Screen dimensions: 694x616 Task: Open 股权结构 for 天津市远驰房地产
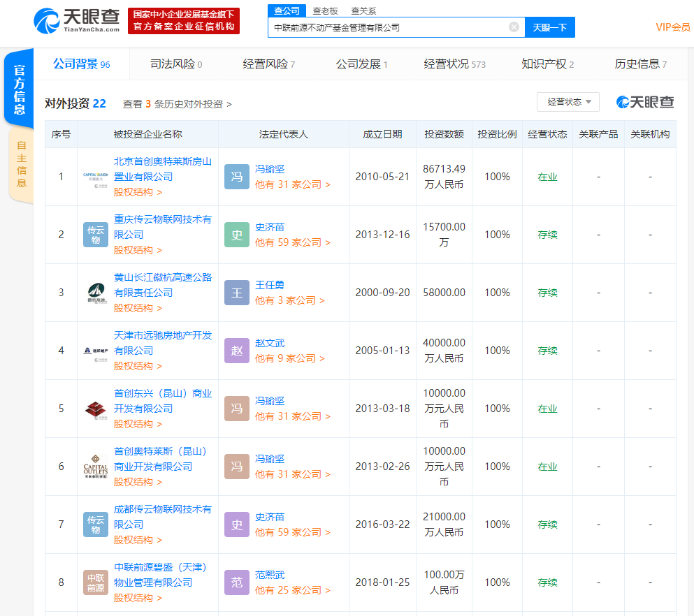(138, 366)
